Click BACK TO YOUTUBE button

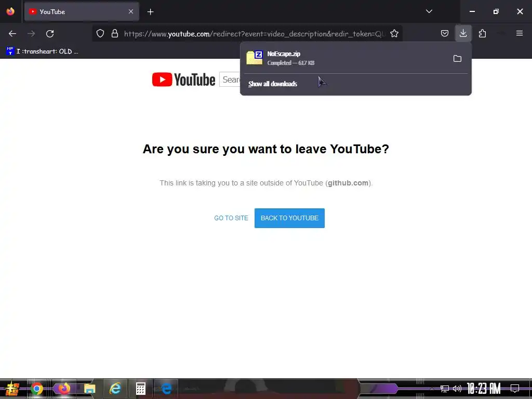pyautogui.click(x=289, y=218)
